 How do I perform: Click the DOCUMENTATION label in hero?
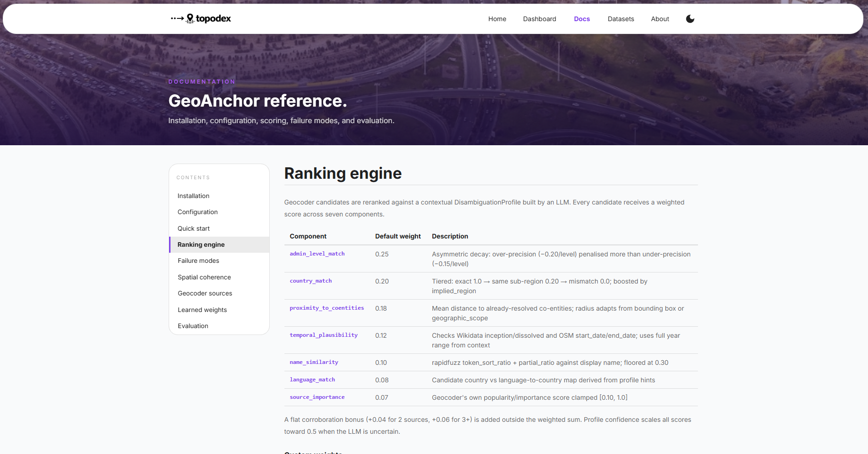(202, 82)
